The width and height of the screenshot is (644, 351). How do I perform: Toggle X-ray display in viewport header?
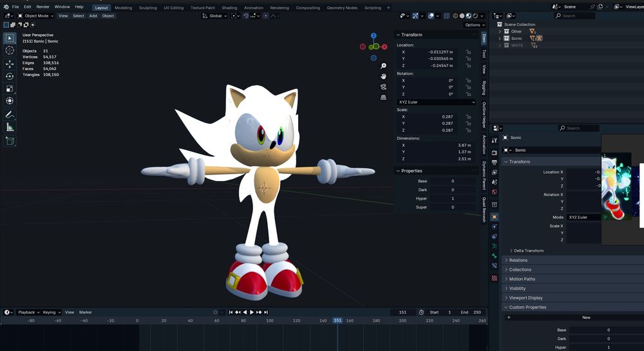[446, 16]
